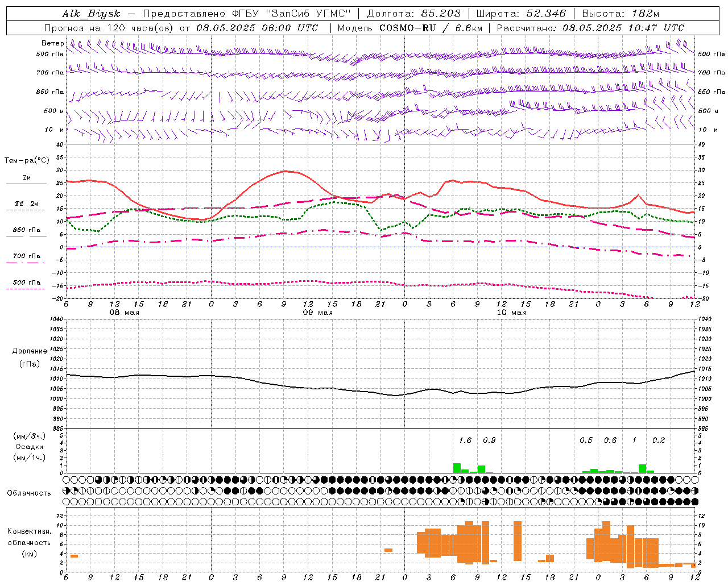Click the (мм/3ч.) precipitation unit label
This screenshot has height=582, width=728.
pyautogui.click(x=30, y=436)
